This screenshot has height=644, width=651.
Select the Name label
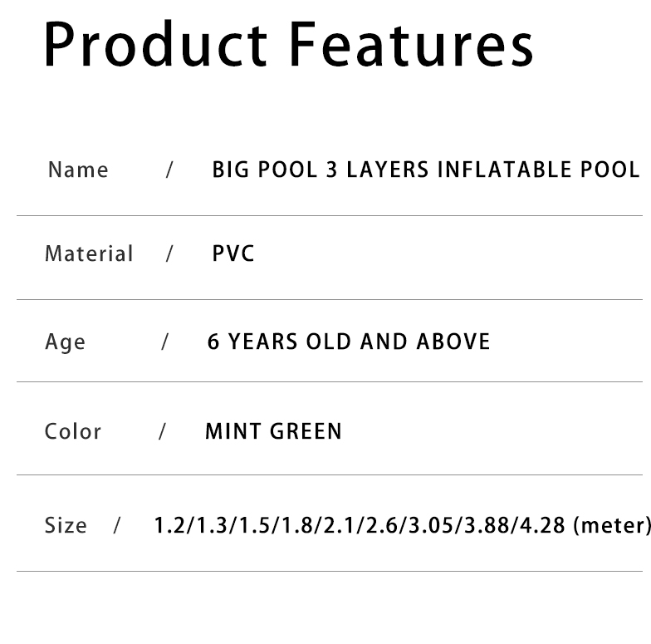tap(78, 170)
